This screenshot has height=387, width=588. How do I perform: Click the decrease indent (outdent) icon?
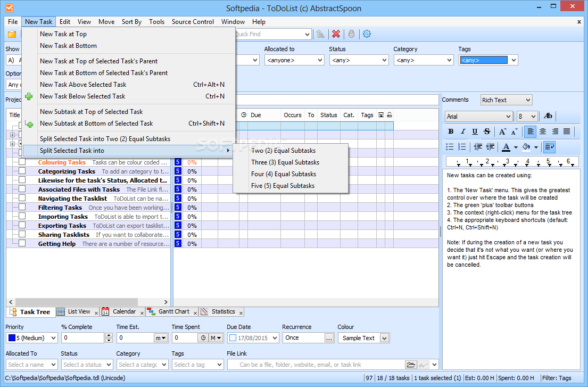478,147
